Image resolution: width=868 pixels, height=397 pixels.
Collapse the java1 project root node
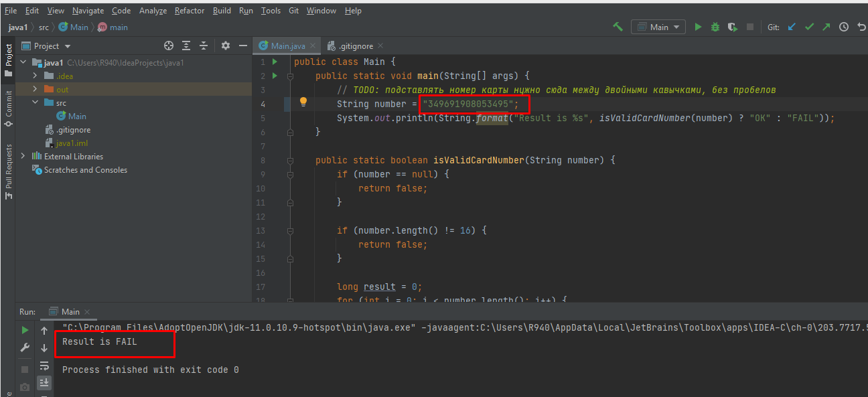tap(24, 62)
